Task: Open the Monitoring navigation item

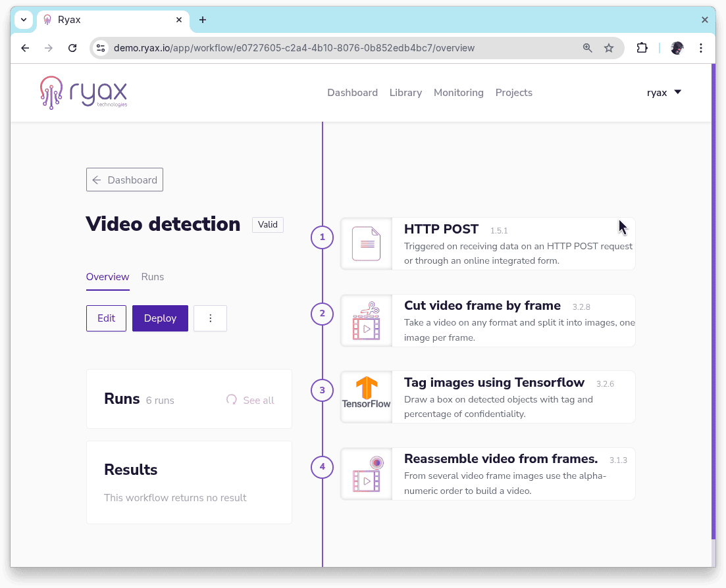Action: (458, 93)
